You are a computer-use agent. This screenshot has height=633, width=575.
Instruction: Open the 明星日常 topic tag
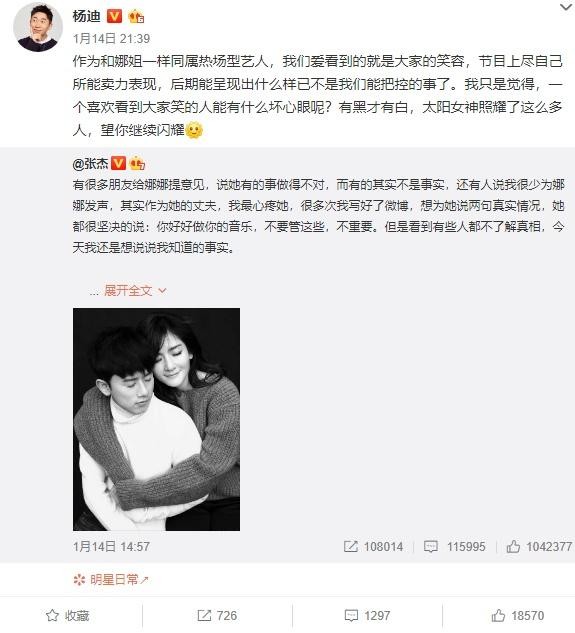tap(111, 580)
